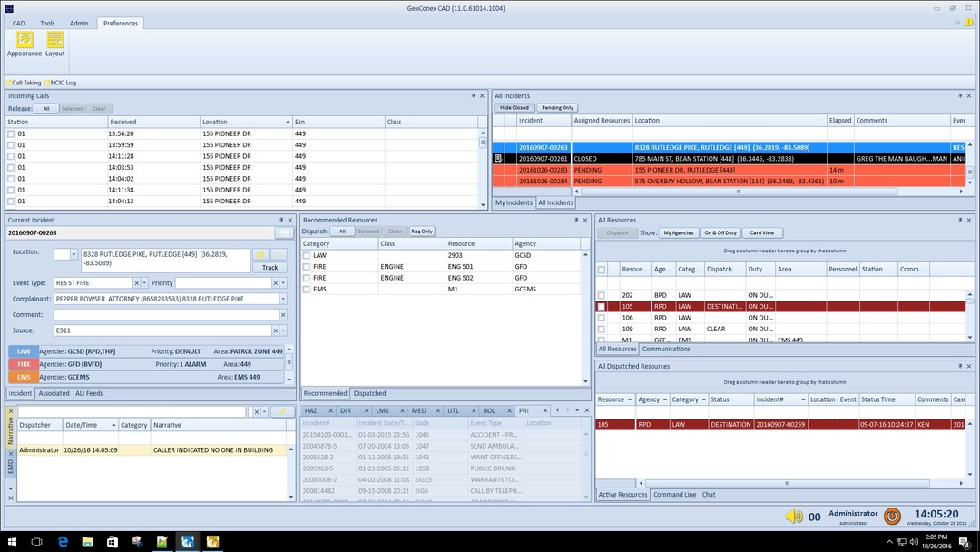The image size is (980, 552).
Task: Clear the Event Type field with X
Action: [136, 283]
